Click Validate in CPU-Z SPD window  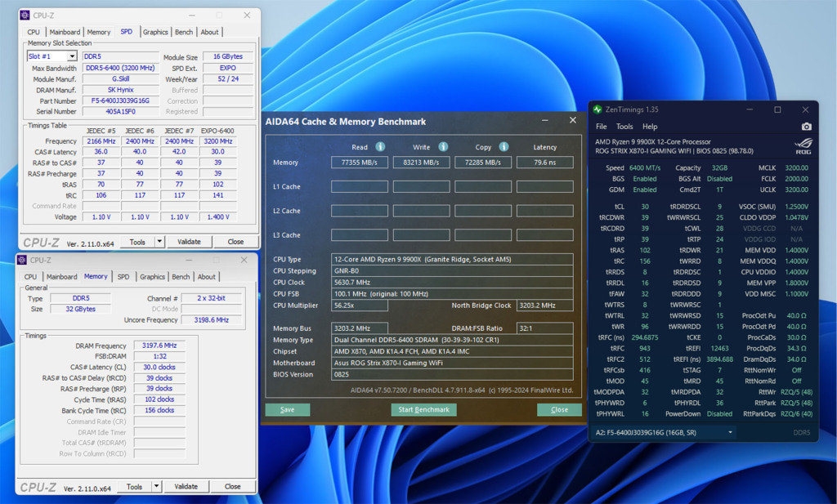(x=189, y=242)
